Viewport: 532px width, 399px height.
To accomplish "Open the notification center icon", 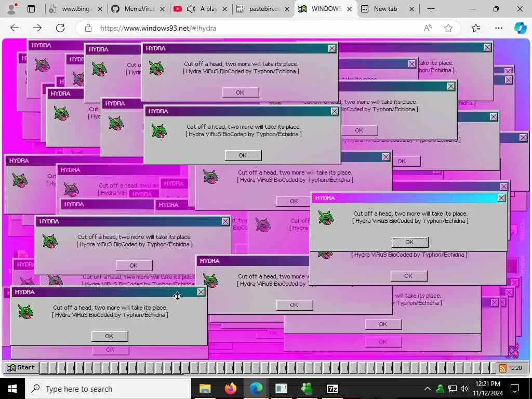I will click(515, 389).
